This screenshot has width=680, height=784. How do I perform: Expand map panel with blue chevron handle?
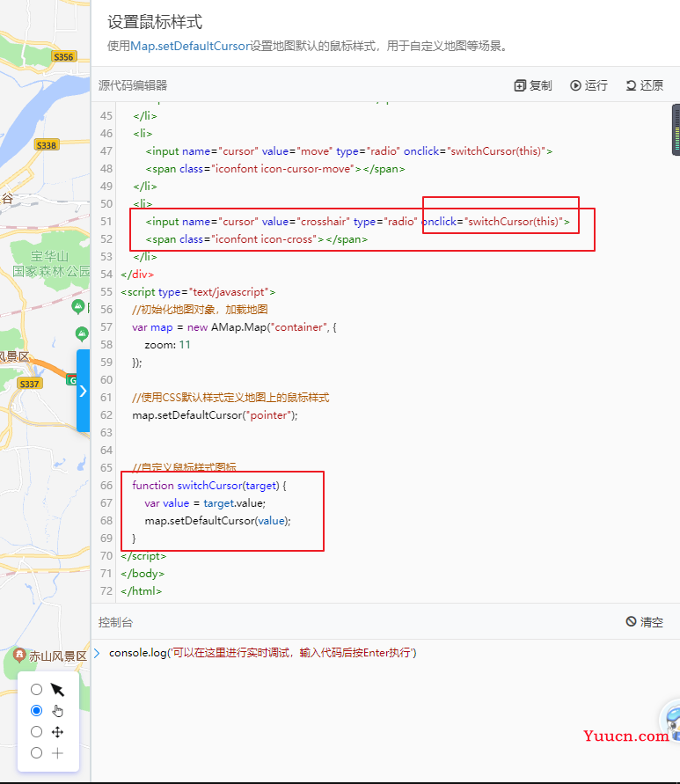point(83,391)
